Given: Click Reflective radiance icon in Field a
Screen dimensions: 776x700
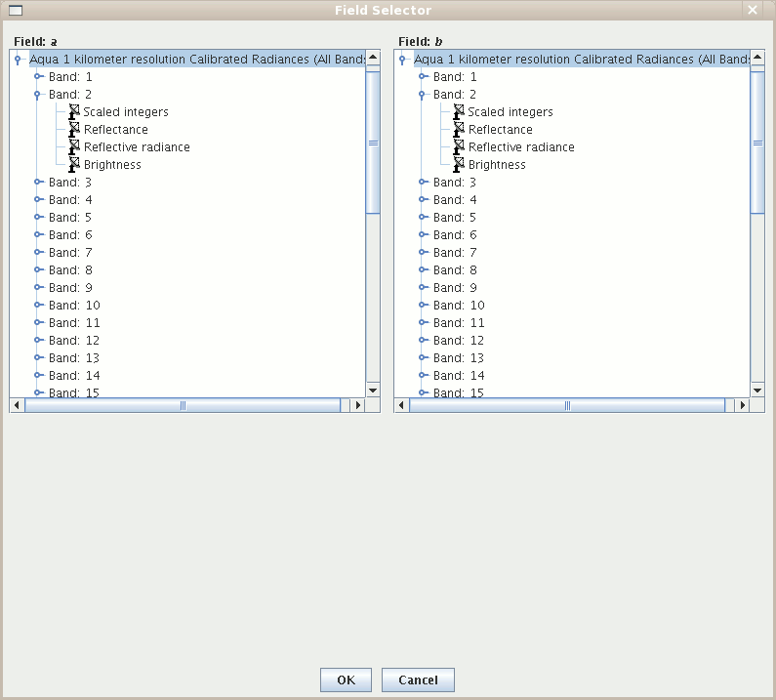Looking at the screenshot, I should [x=74, y=147].
